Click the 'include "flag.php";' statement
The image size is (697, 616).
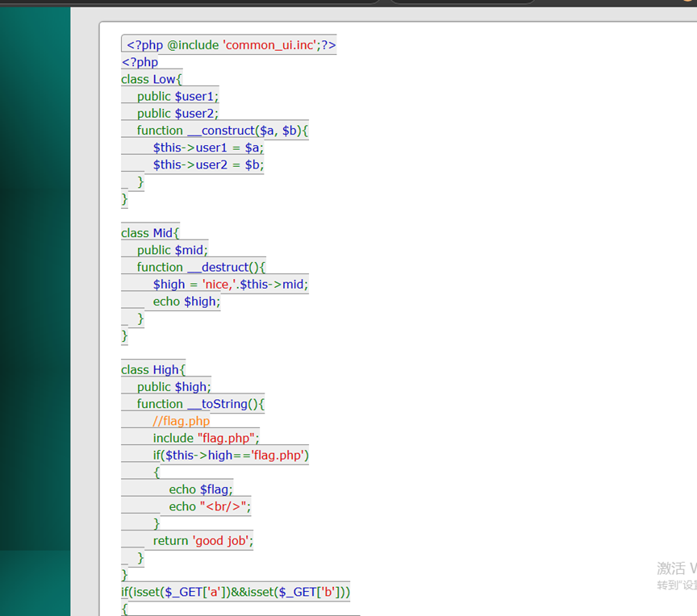click(x=206, y=439)
